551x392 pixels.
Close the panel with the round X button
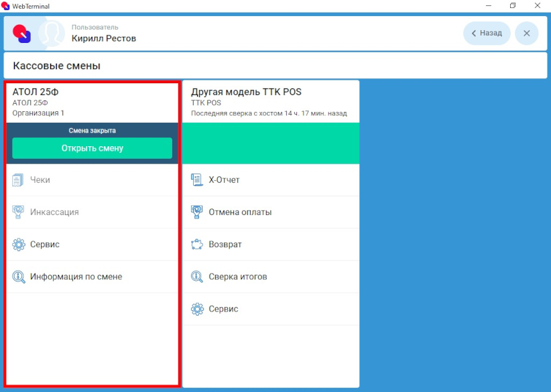click(526, 34)
